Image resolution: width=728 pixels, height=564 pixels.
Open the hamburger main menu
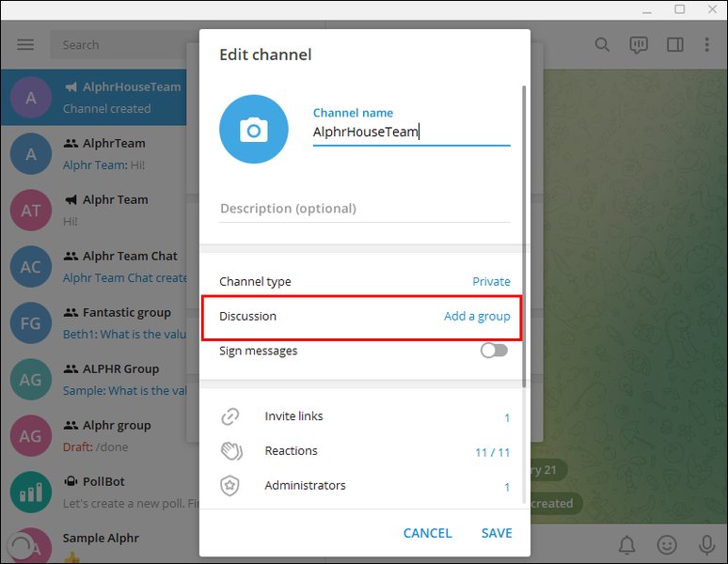(x=25, y=44)
